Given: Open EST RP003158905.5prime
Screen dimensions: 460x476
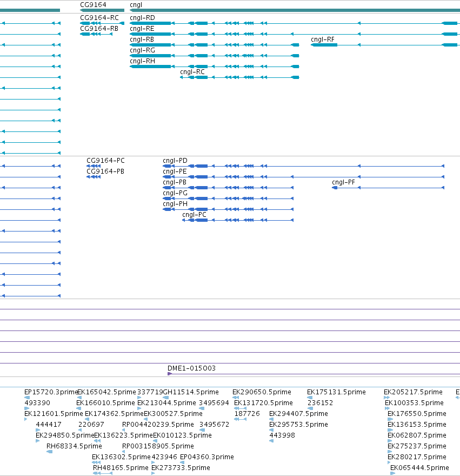Looking at the screenshot, I should click(158, 446).
